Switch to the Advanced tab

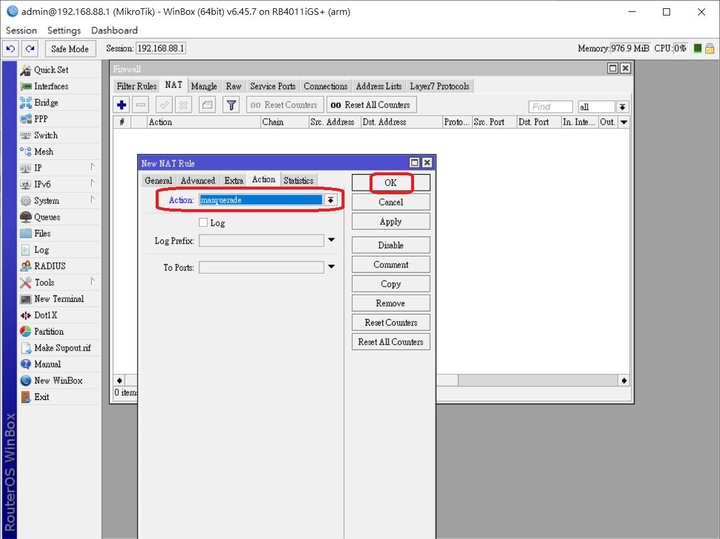point(198,180)
